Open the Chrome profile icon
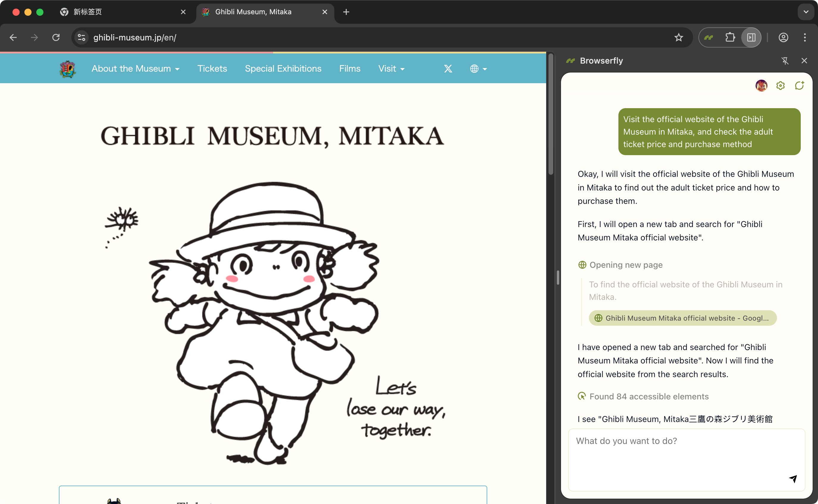 (783, 37)
